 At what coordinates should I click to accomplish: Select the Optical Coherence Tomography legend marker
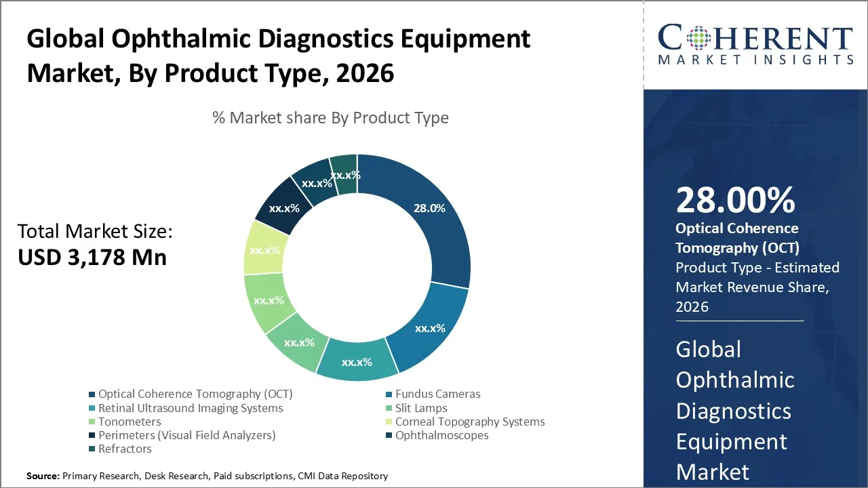point(93,394)
